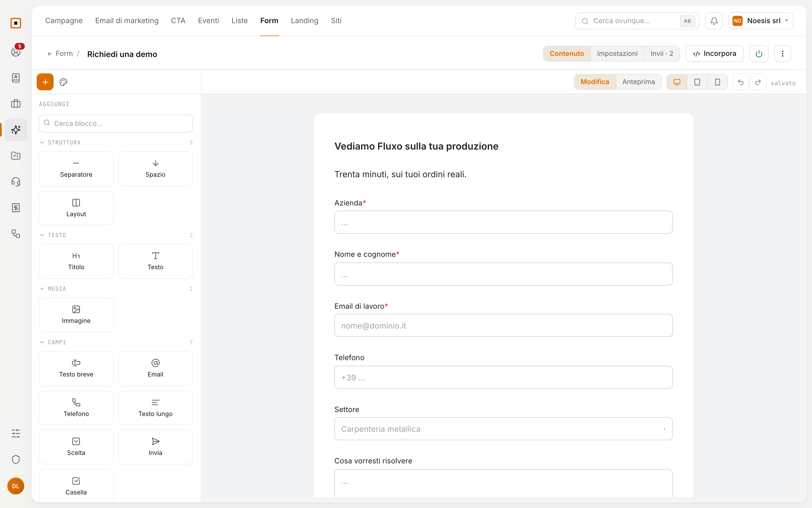Open the Invii · 2 tab
This screenshot has width=812, height=508.
pos(662,54)
